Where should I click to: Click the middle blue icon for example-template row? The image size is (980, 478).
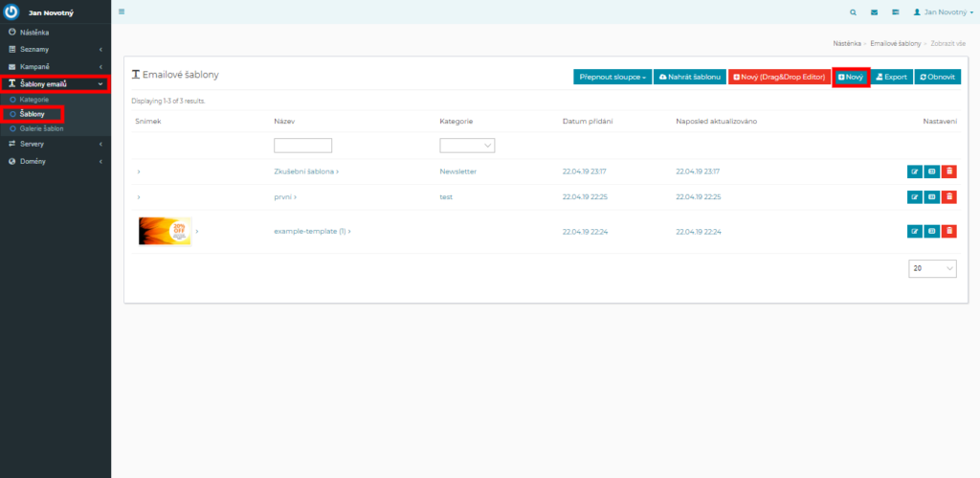931,231
